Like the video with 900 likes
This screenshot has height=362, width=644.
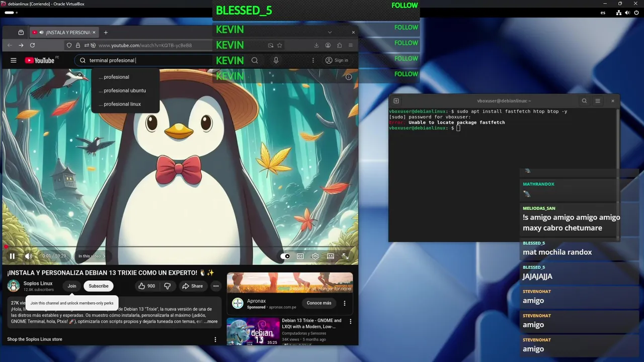[146, 286]
